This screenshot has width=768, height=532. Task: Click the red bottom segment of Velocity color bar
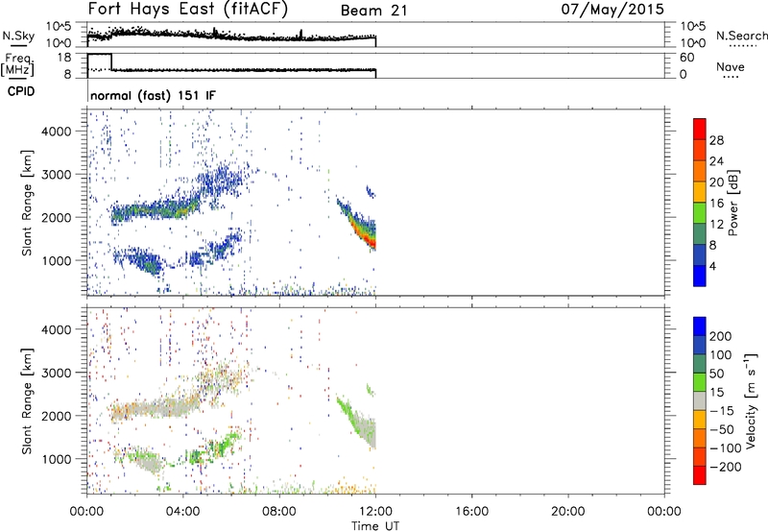point(700,475)
